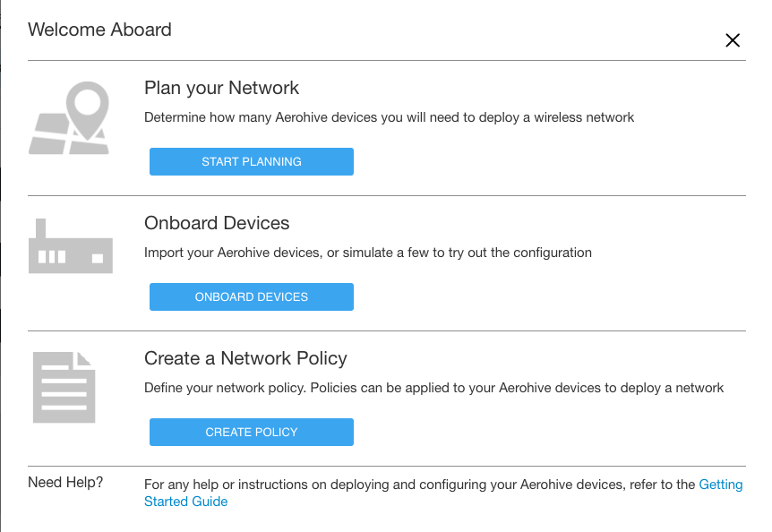This screenshot has width=772, height=532.
Task: Start planning your network
Action: coord(251,161)
